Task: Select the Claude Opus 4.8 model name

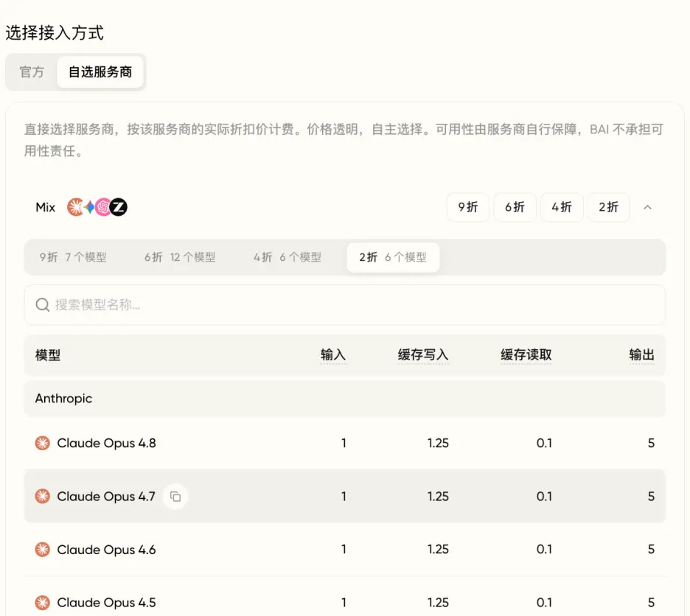Action: click(106, 443)
